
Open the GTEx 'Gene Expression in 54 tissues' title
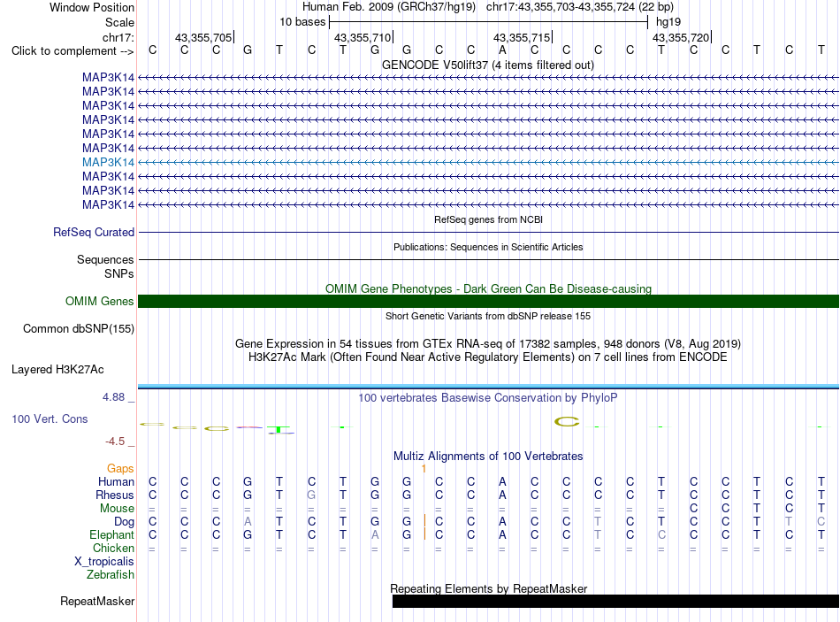(488, 343)
